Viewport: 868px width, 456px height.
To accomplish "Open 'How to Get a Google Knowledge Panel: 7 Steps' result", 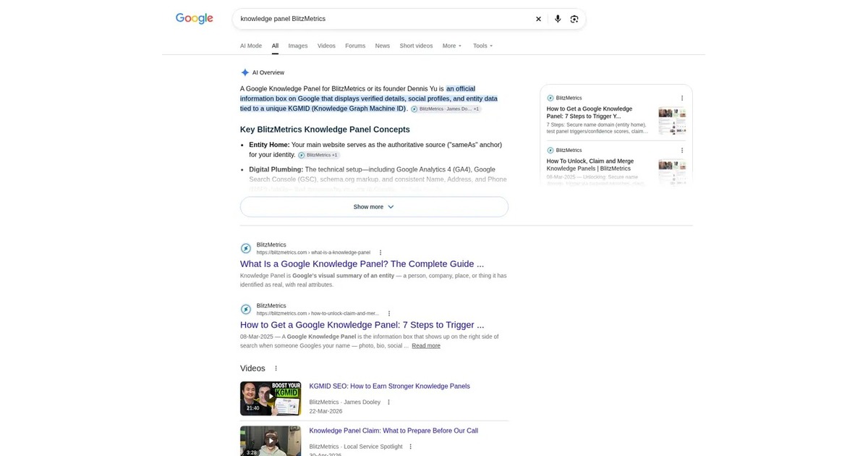I will click(x=362, y=325).
